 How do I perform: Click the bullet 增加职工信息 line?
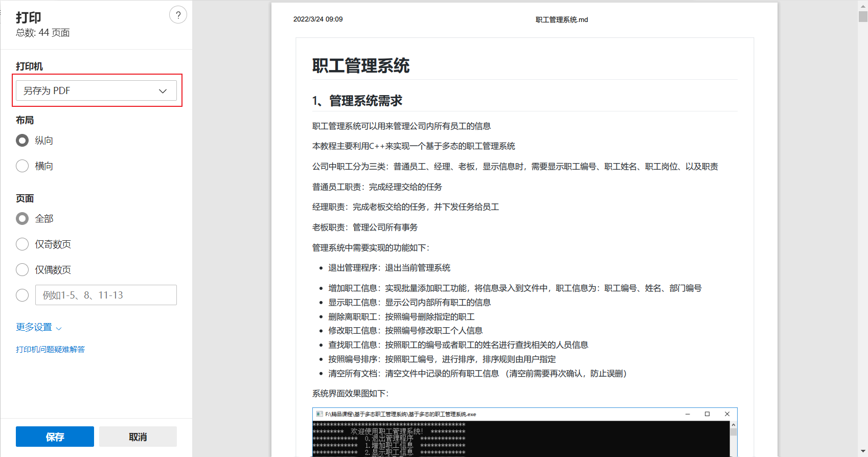[x=515, y=288]
